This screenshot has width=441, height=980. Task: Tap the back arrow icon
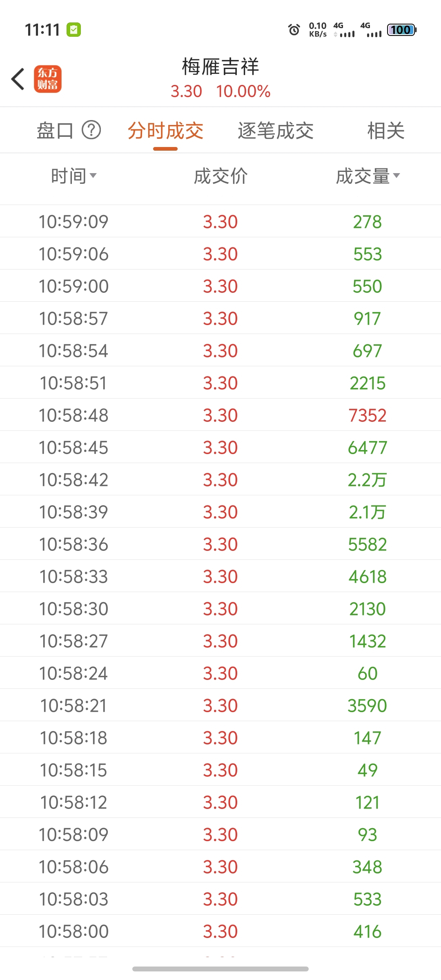[18, 79]
